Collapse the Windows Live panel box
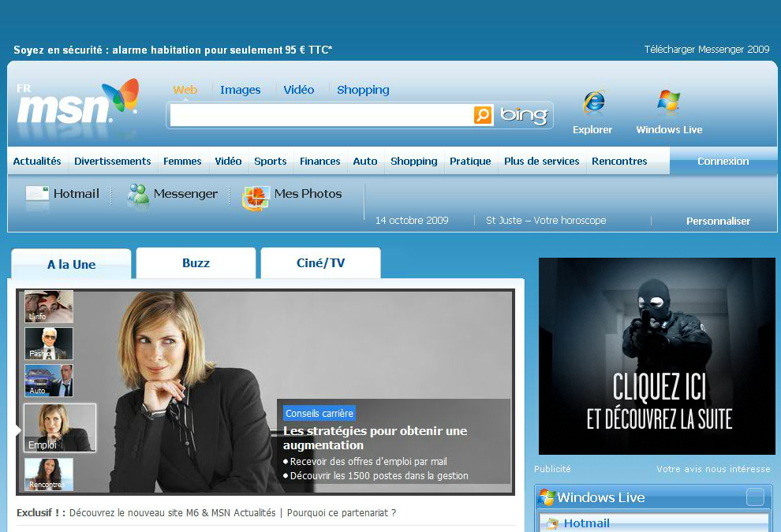 (x=755, y=497)
